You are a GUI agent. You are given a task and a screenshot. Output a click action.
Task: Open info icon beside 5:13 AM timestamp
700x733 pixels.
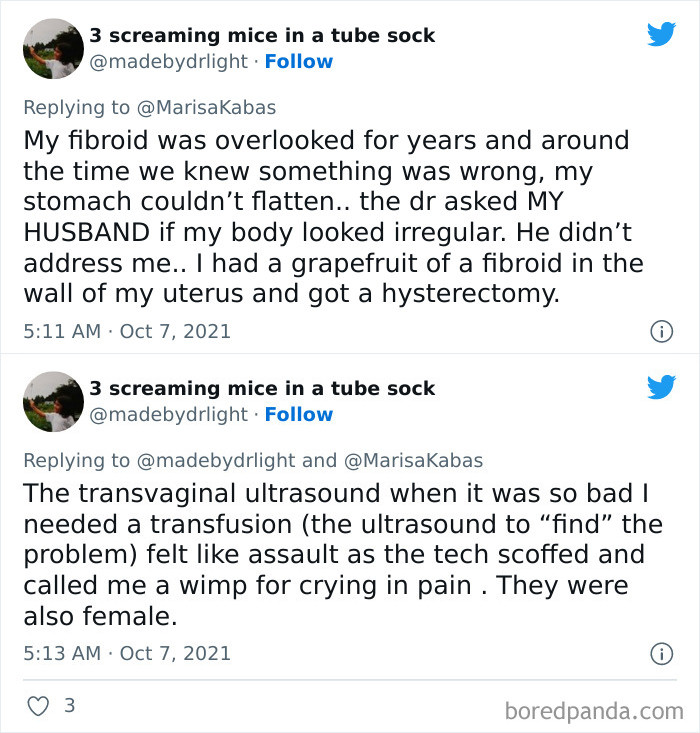pyautogui.click(x=661, y=654)
